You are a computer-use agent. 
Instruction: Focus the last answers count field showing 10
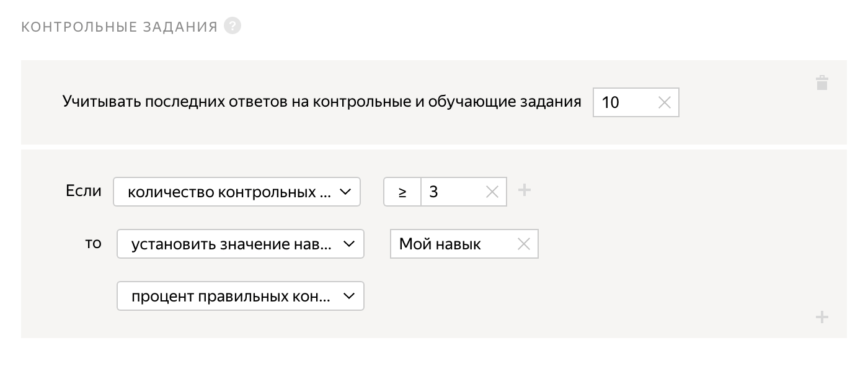[636, 103]
